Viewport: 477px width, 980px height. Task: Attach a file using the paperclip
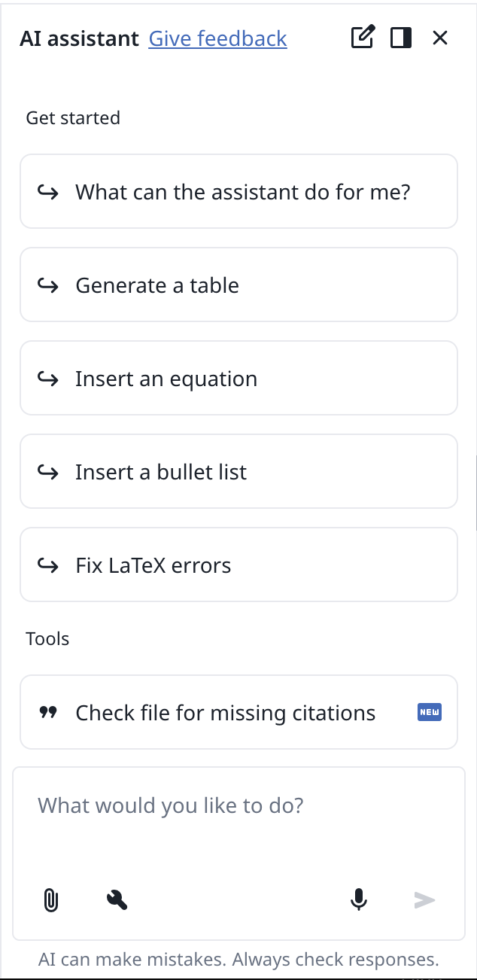[51, 900]
